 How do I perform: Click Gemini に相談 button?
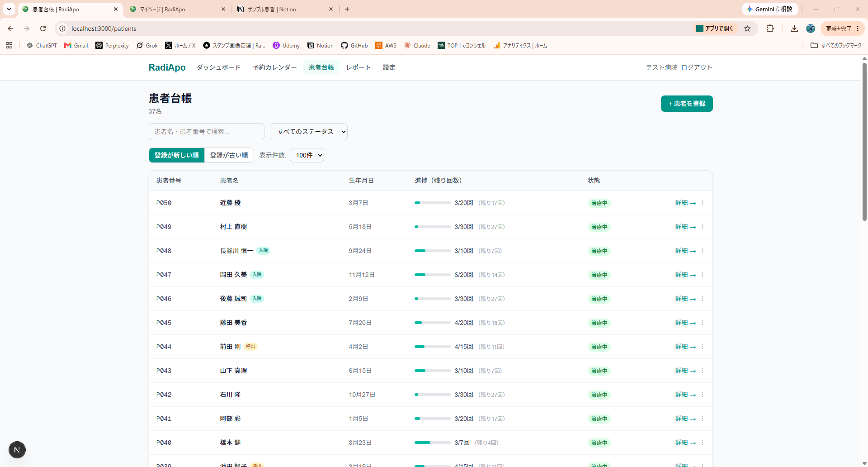coord(770,9)
